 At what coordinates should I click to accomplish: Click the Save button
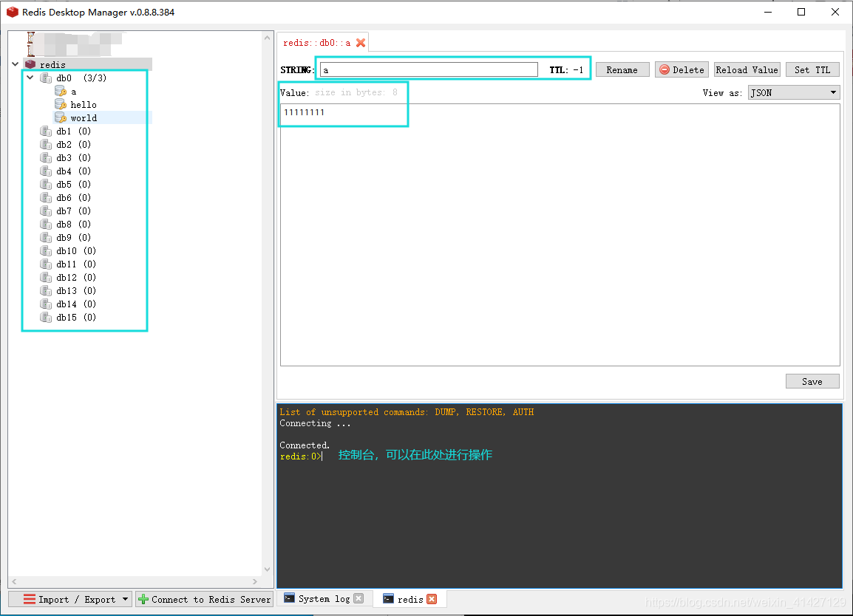point(812,381)
